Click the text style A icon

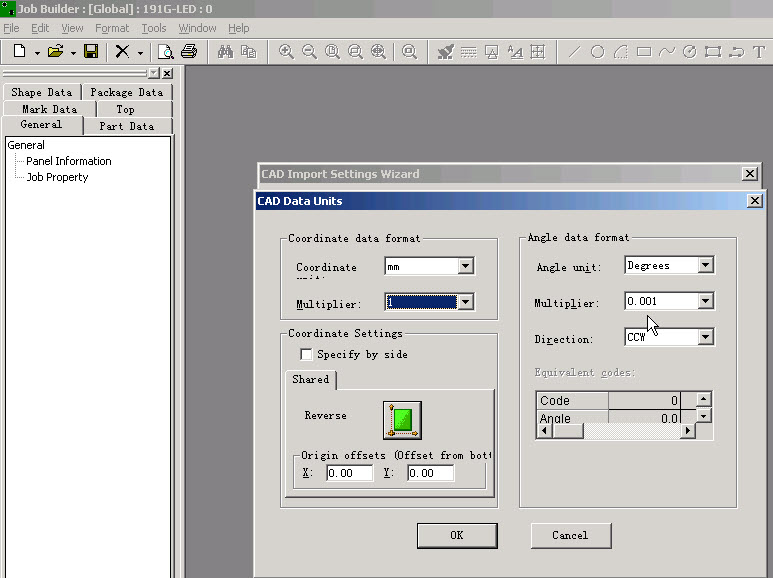(x=515, y=51)
